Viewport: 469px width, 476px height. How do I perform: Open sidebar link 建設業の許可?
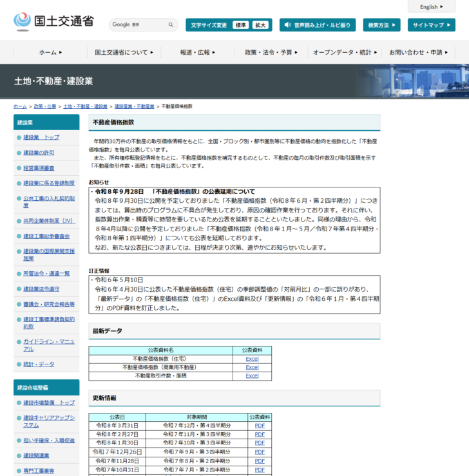pyautogui.click(x=39, y=153)
